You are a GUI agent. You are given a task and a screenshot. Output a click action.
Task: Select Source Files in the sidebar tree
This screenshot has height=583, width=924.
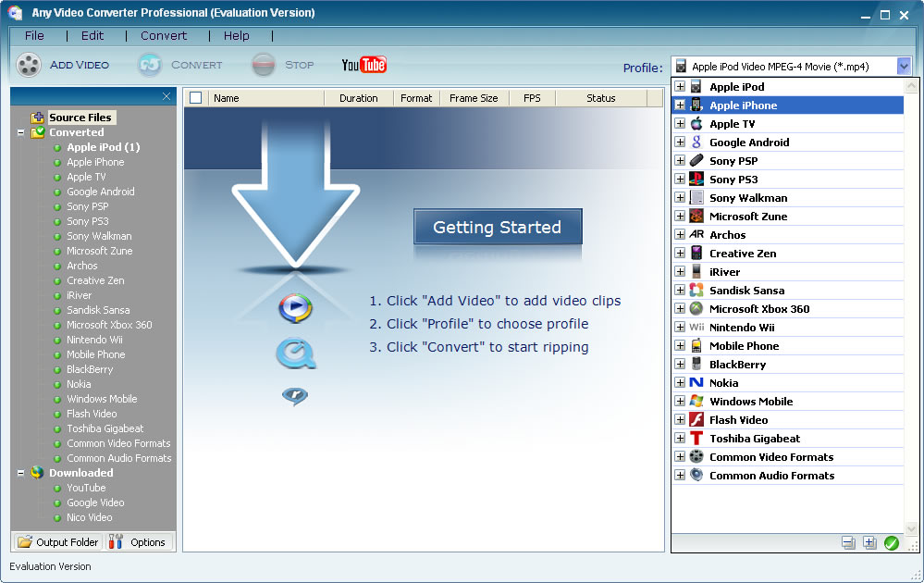(x=80, y=118)
